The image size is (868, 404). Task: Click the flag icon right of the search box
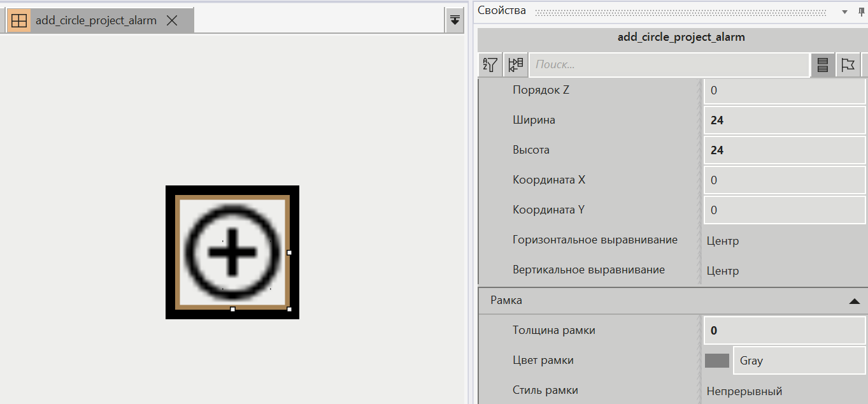tap(848, 64)
